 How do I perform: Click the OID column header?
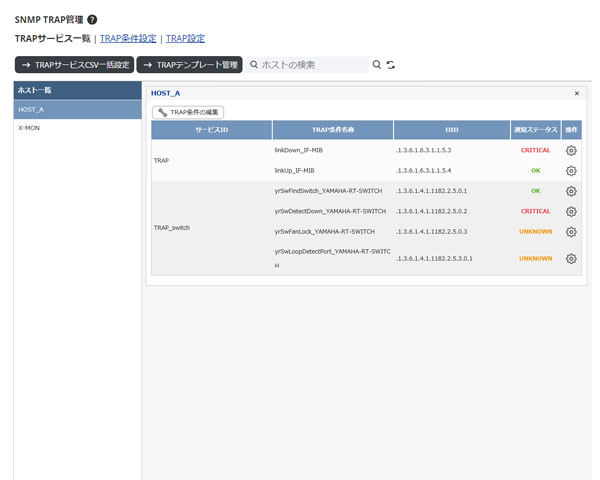click(x=452, y=130)
